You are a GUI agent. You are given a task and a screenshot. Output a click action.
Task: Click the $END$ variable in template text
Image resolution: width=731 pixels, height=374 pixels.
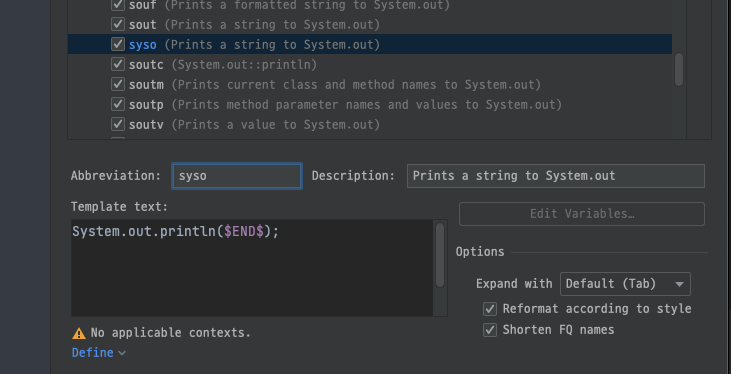[244, 231]
